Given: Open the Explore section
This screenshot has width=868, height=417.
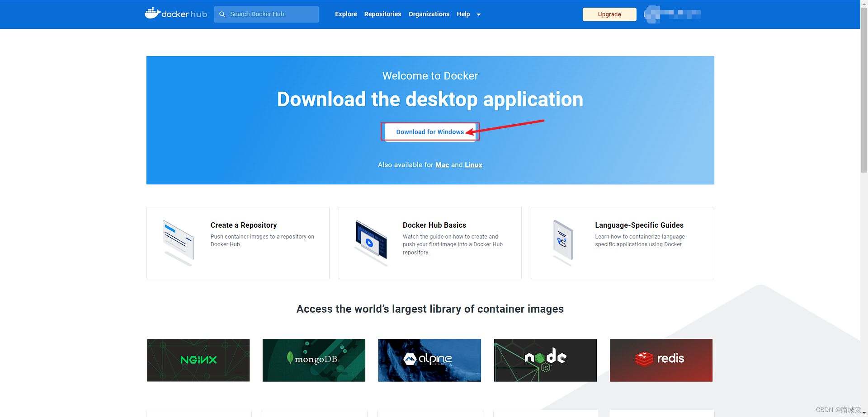Looking at the screenshot, I should pyautogui.click(x=346, y=14).
